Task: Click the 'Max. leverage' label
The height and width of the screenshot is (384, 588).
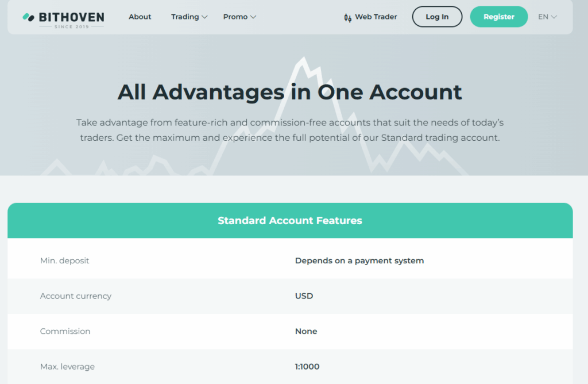Action: pyautogui.click(x=68, y=366)
